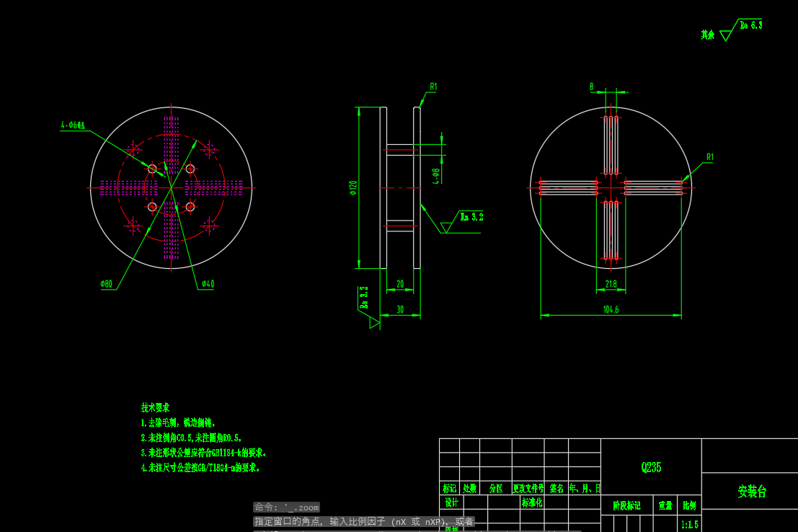Screen dimensions: 798x532
Task: Select the horizontal 'Ra 3.2' roughness label
Action: pyautogui.click(x=471, y=217)
